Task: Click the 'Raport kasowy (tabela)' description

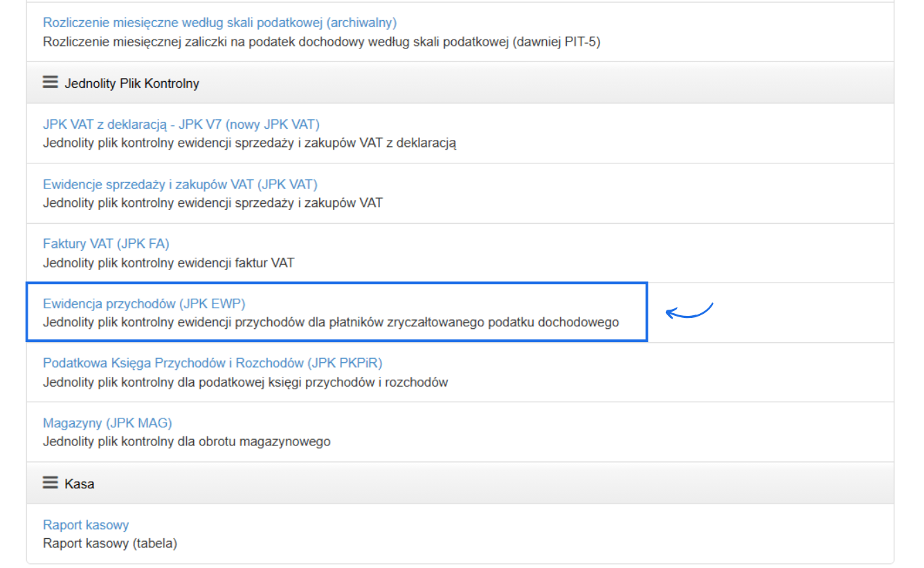Action: [110, 543]
